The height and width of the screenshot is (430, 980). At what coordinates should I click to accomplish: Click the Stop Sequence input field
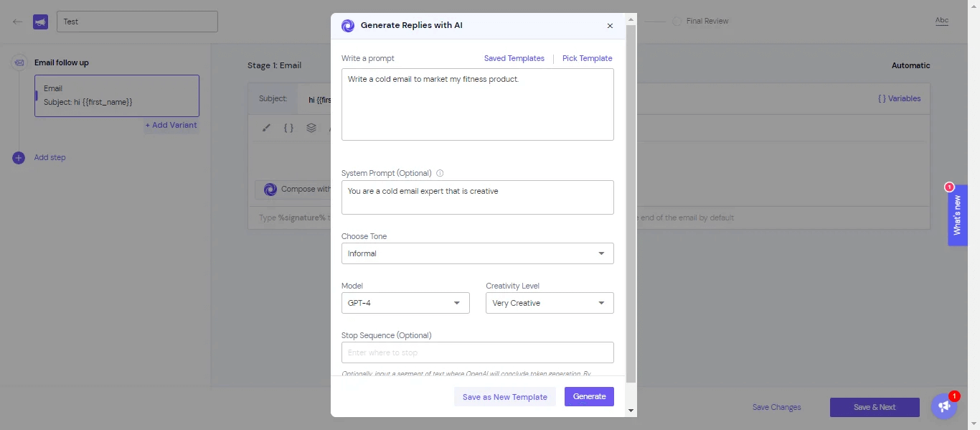pyautogui.click(x=477, y=352)
